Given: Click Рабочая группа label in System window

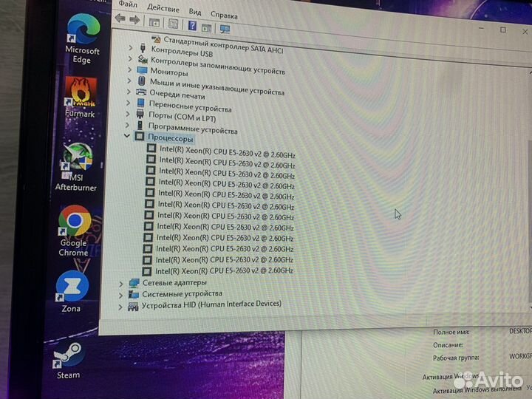Looking at the screenshot, I should (456, 358).
